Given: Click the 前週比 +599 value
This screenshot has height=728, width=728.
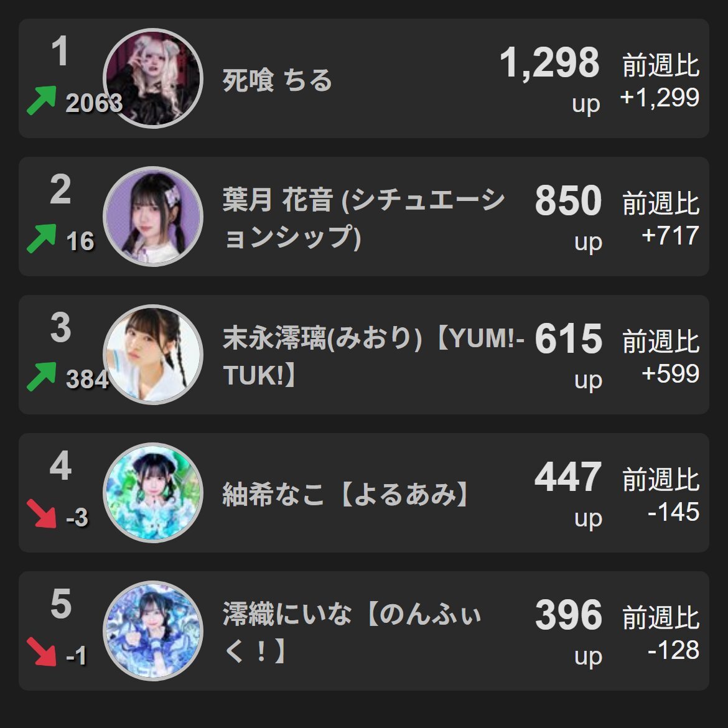Looking at the screenshot, I should pos(661,357).
